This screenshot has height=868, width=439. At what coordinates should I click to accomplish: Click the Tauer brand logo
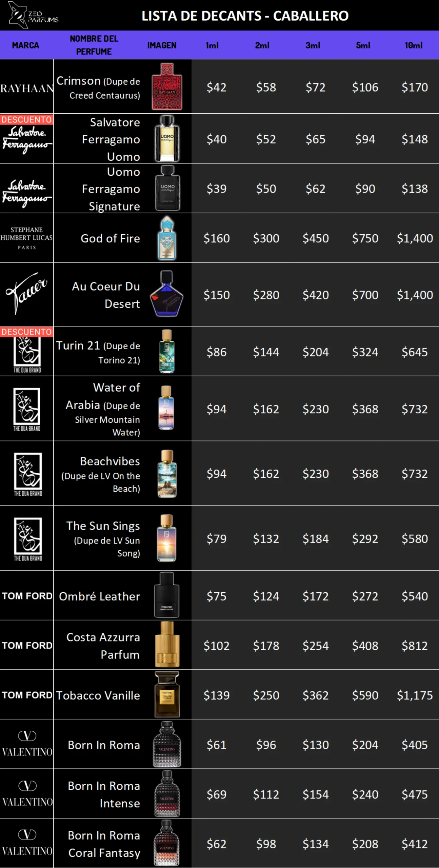[x=26, y=294]
